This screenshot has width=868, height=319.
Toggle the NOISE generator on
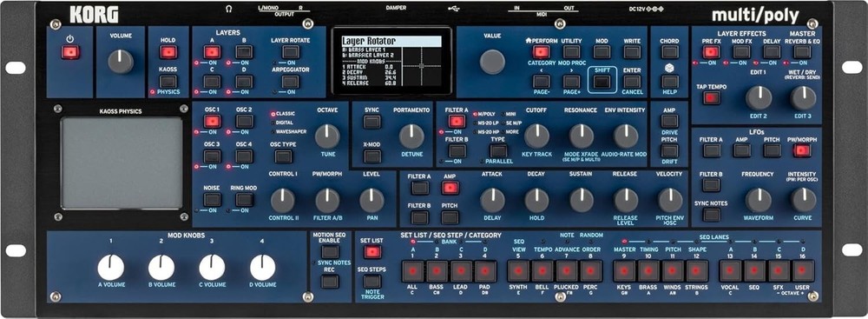click(x=212, y=200)
